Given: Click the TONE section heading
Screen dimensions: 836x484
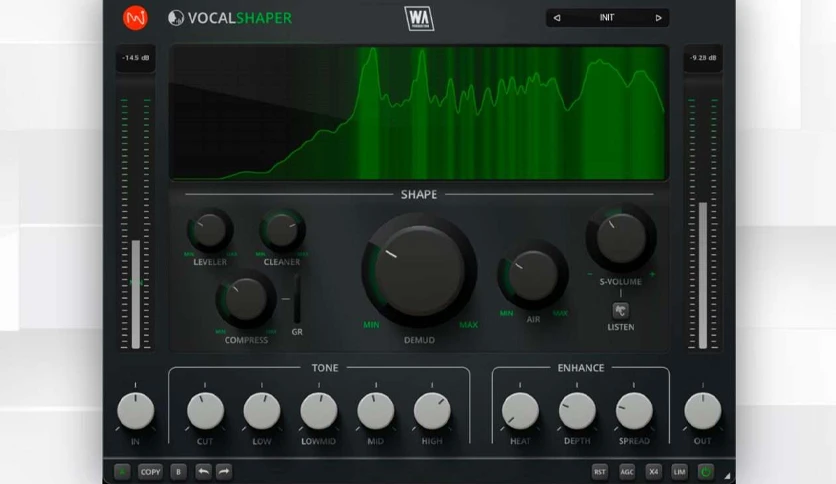Looking at the screenshot, I should (325, 368).
